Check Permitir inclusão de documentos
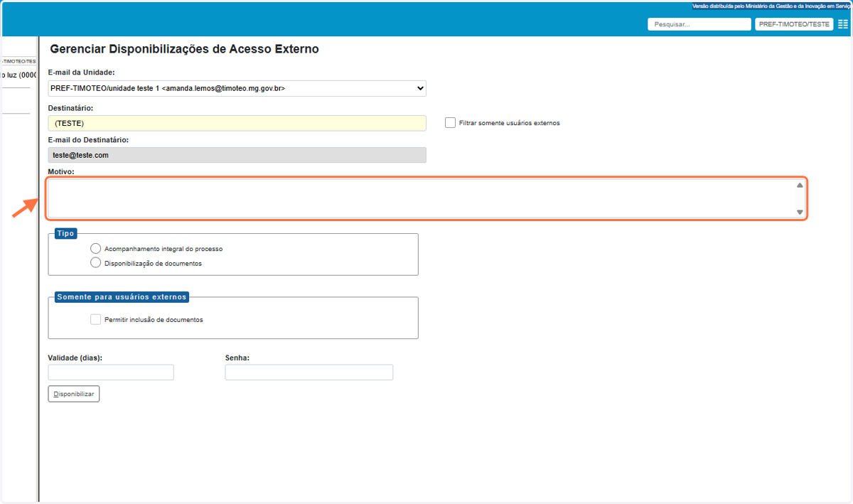This screenshot has width=853, height=504. [96, 319]
